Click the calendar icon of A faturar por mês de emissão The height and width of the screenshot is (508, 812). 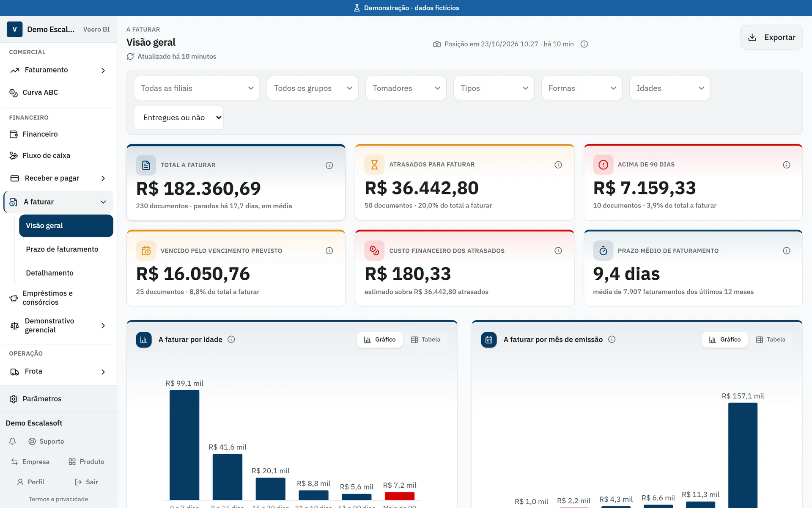(x=489, y=340)
